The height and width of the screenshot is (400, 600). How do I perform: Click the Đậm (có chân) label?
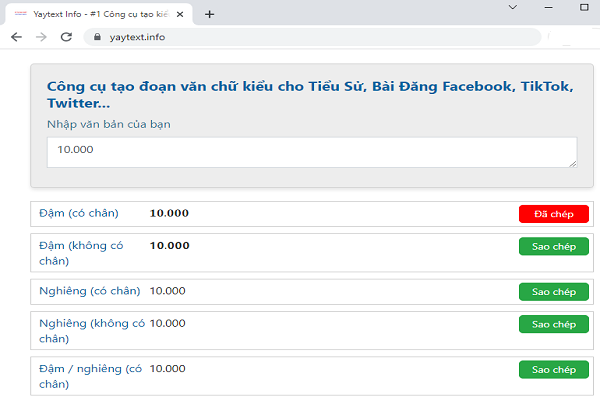coord(79,213)
